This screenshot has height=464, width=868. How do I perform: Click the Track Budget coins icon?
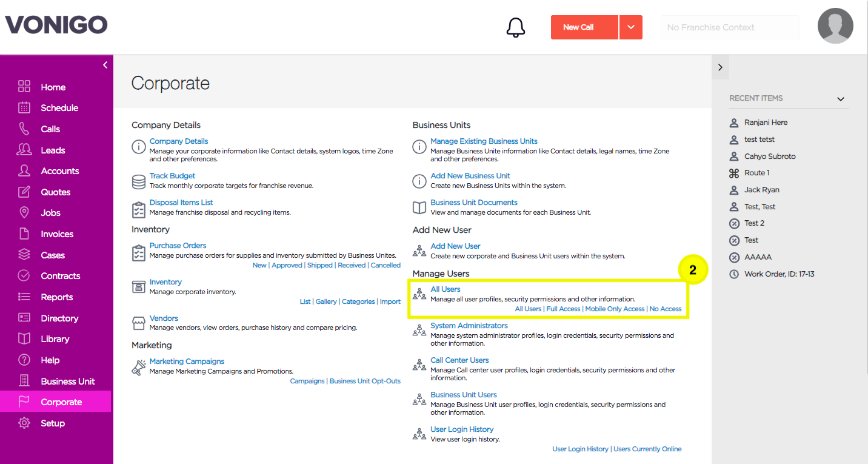[x=139, y=181]
